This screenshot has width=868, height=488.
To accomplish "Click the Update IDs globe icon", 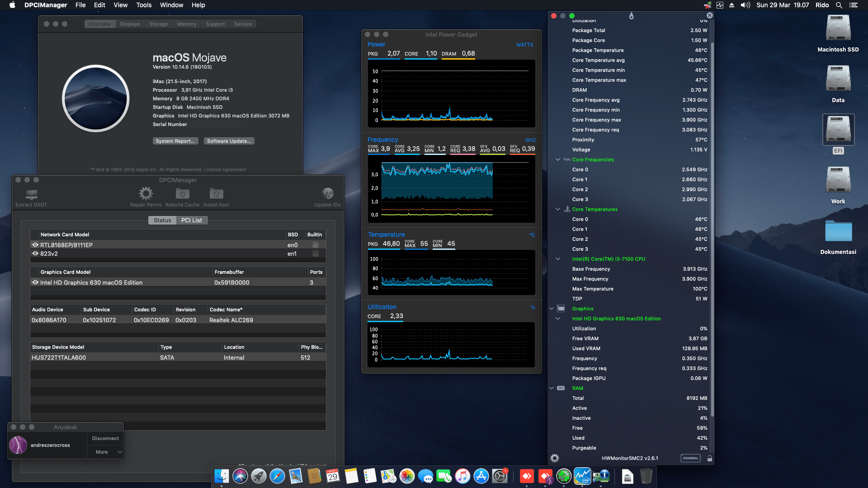I will click(x=328, y=194).
